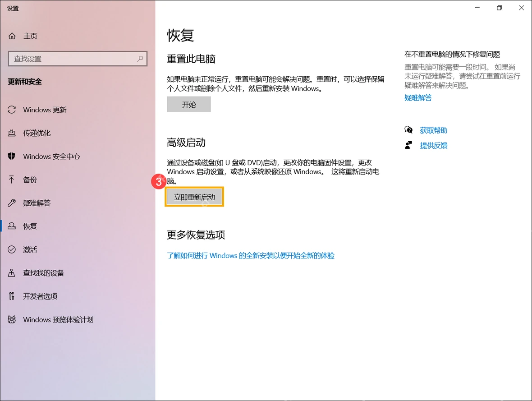Screen dimensions: 532x401
Task: Click the 恢复 recovery icon in sidebar
Action: (x=12, y=226)
